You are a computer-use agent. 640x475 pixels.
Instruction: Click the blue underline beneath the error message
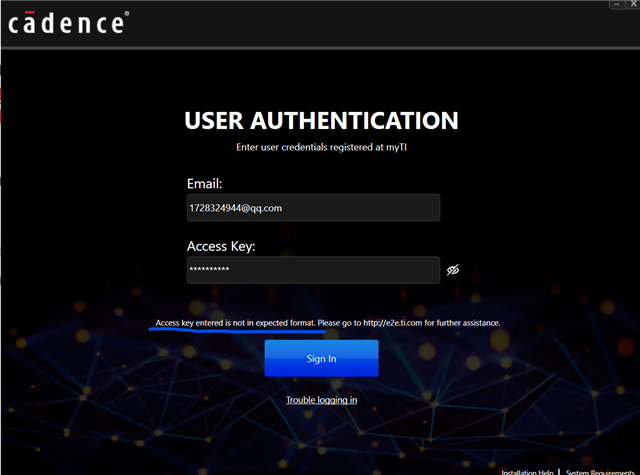tap(240, 332)
